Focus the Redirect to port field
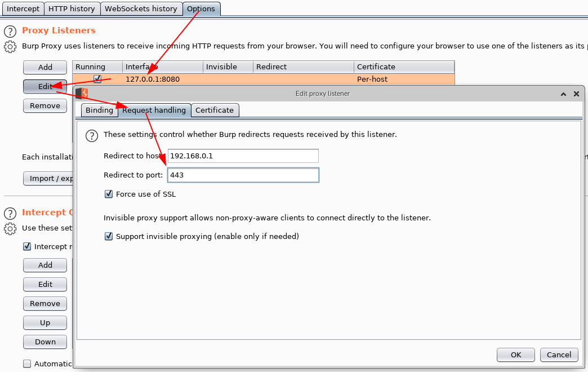Screen dimensions: 588x372 pyautogui.click(x=243, y=175)
